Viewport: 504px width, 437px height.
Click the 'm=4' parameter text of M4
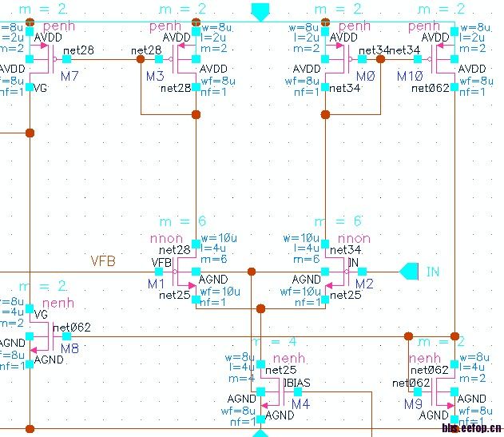[x=241, y=379]
